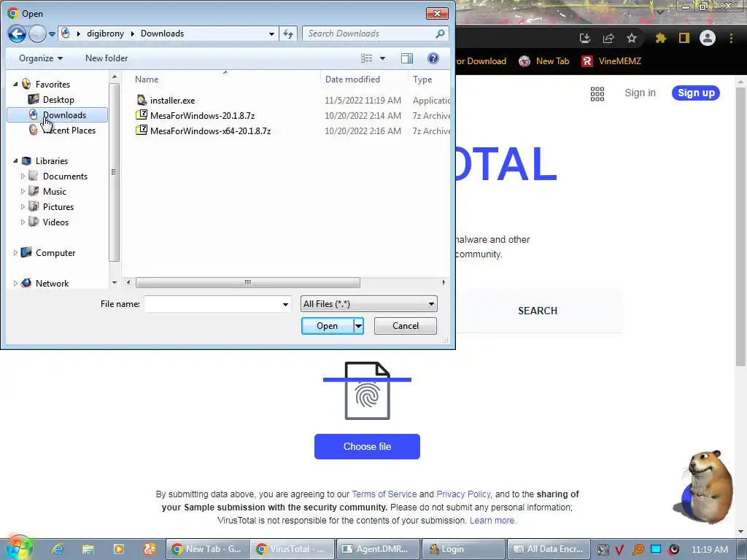Select MesaForWindows-x64-20.1.8.7z archive
The height and width of the screenshot is (560, 747).
[x=210, y=131]
